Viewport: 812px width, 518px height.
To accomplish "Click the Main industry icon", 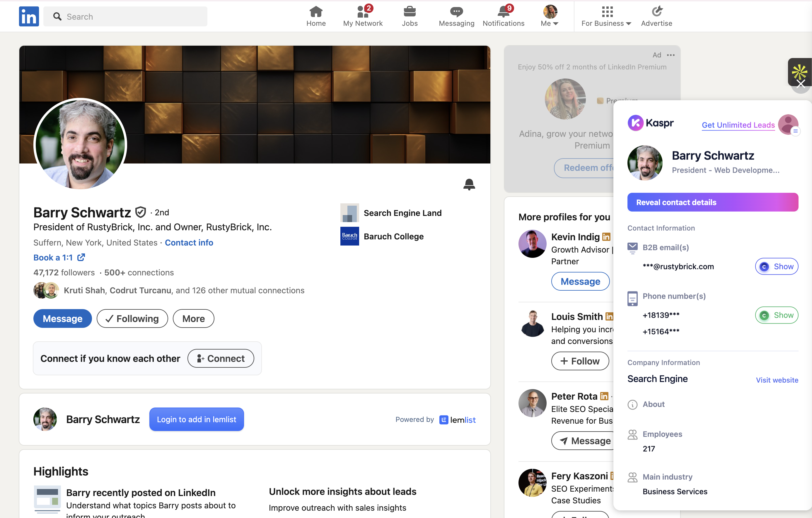I will 632,477.
